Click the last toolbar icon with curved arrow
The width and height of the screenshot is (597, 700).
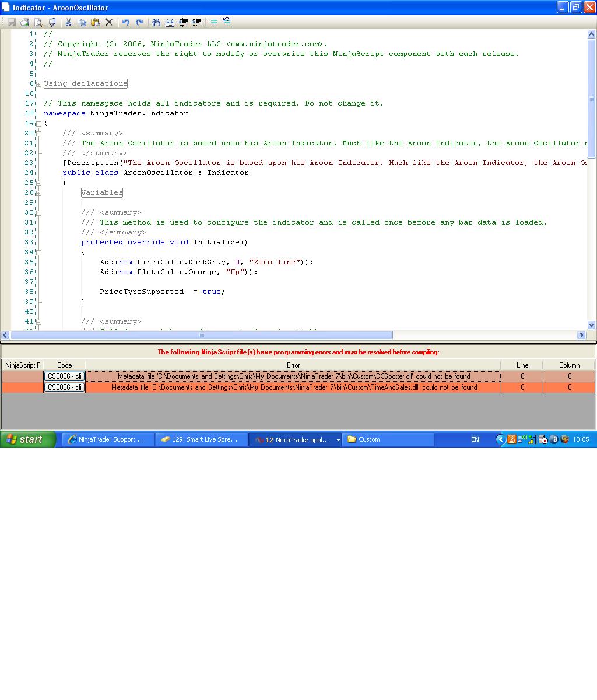tap(227, 22)
